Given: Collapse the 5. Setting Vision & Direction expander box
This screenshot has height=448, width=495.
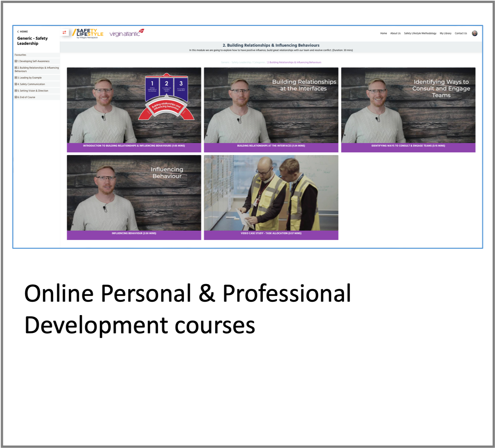Looking at the screenshot, I should click(16, 91).
